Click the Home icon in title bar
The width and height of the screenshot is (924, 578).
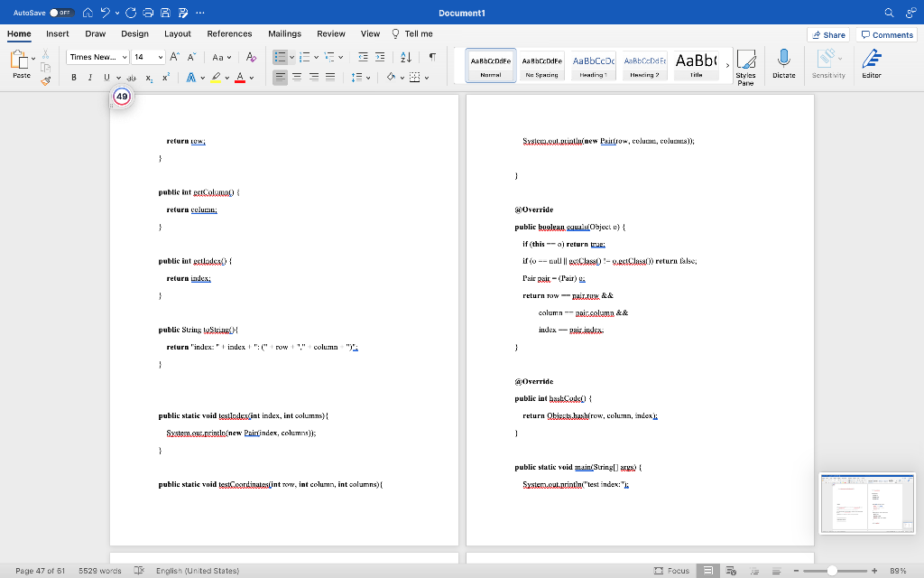pos(88,13)
